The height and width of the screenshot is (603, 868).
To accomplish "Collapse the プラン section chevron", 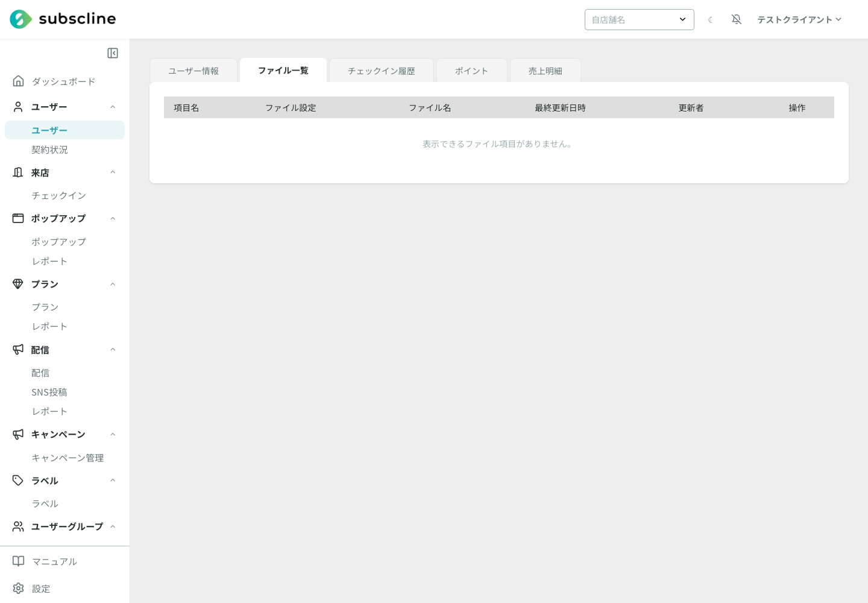I will coord(113,284).
